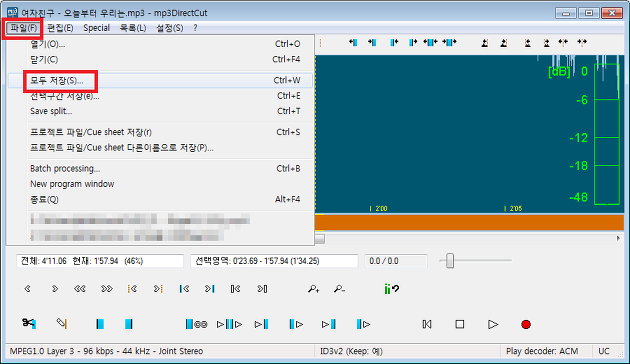
Task: Click the 0.0 / 0.0 gain field
Action: tap(396, 261)
